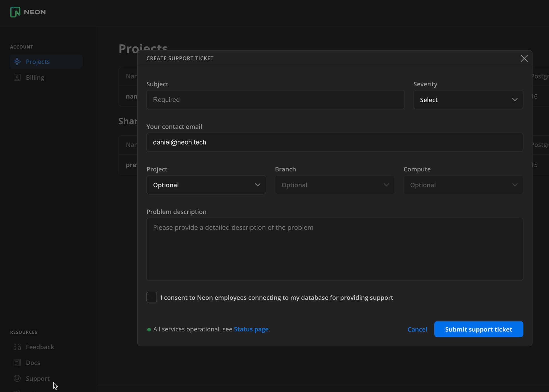The width and height of the screenshot is (549, 392).
Task: Click the Neon logo
Action: [27, 12]
